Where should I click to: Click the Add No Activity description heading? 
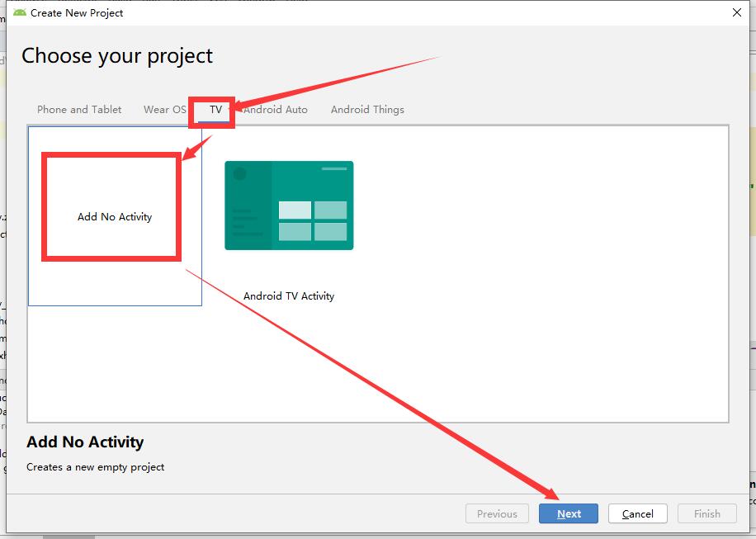click(85, 442)
